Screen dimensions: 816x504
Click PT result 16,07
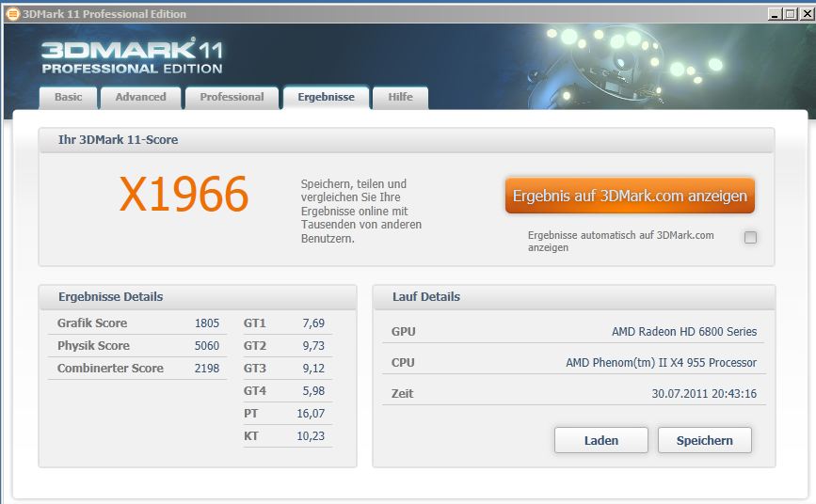[x=311, y=414]
